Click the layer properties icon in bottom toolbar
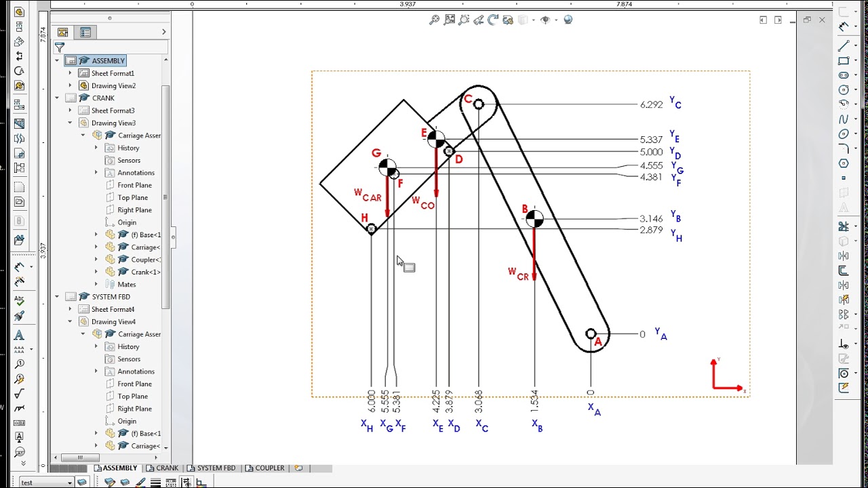 [82, 482]
